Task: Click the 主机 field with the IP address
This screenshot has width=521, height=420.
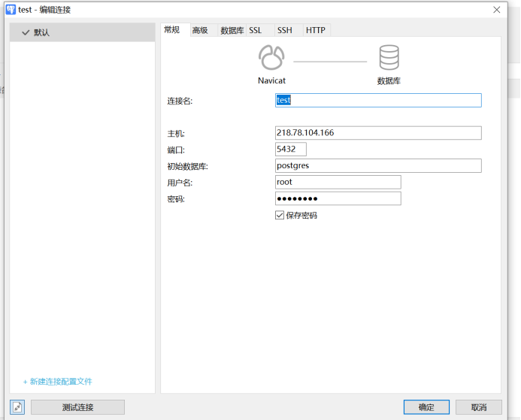Action: [378, 133]
